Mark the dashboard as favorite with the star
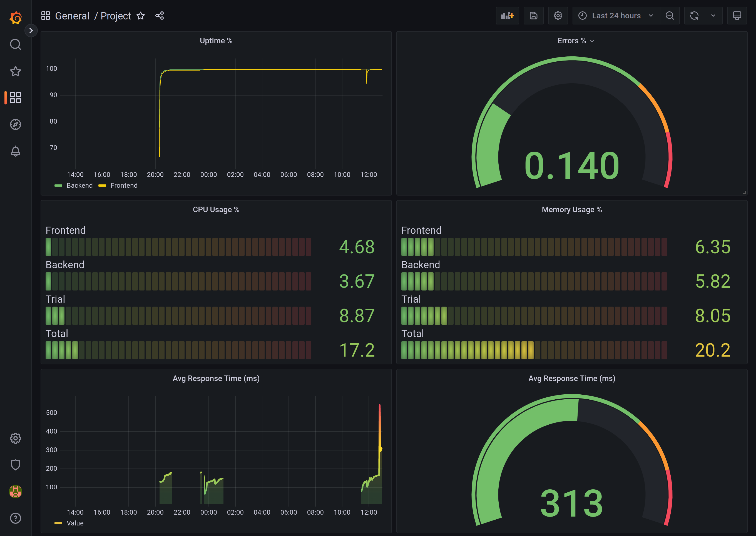This screenshot has width=756, height=536. pos(141,16)
